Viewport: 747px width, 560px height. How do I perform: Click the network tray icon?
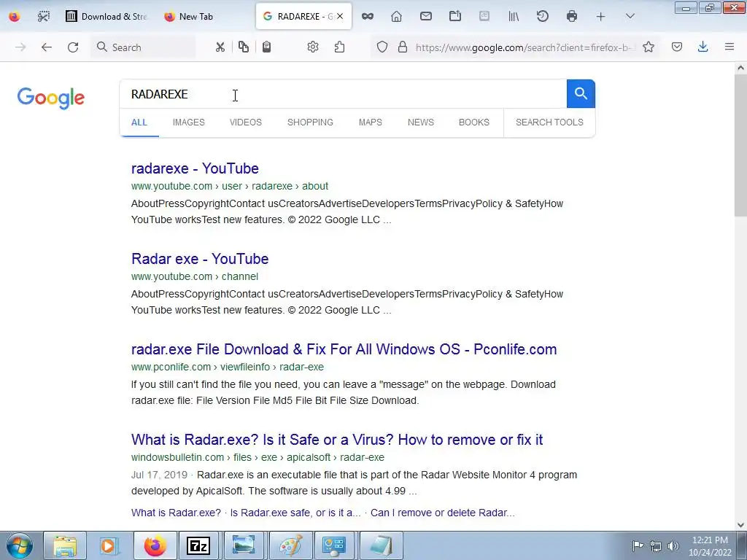click(x=656, y=546)
